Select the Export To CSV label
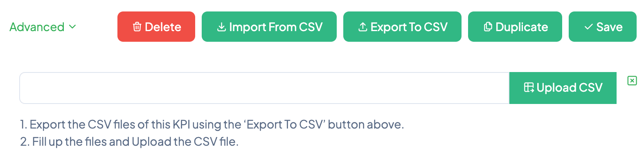The image size is (644, 167). coord(409,27)
